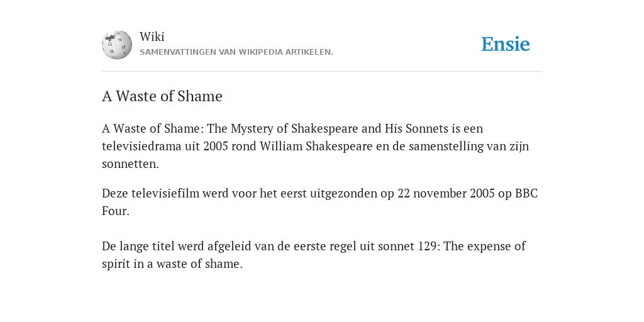Click the Wikipedia globe logo

point(117,45)
